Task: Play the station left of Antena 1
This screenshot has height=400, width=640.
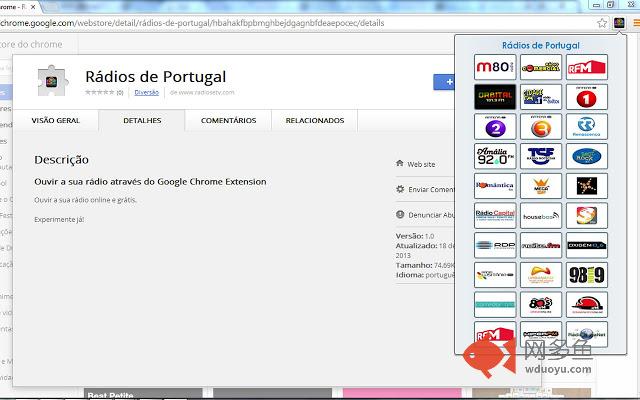Action: point(541,97)
